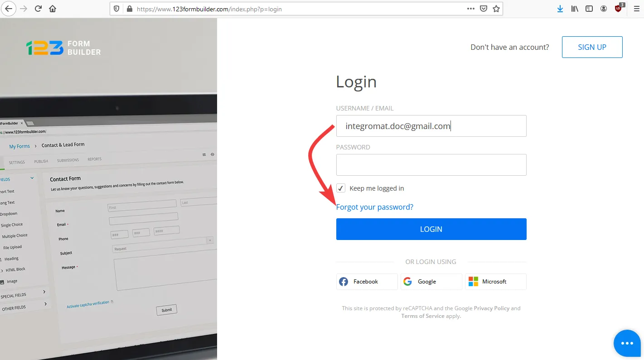Click into the Password input field
The width and height of the screenshot is (644, 360).
(431, 165)
